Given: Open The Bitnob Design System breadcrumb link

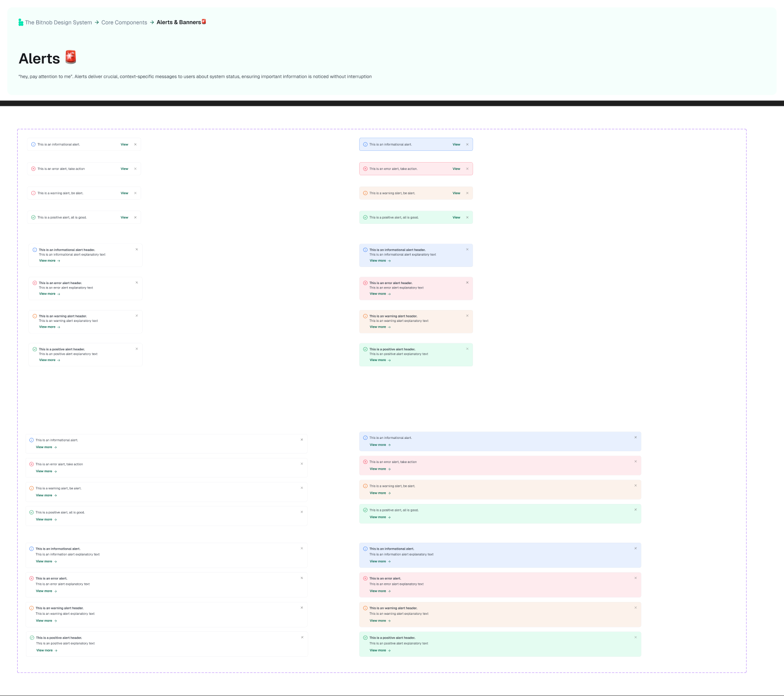Looking at the screenshot, I should coord(58,23).
